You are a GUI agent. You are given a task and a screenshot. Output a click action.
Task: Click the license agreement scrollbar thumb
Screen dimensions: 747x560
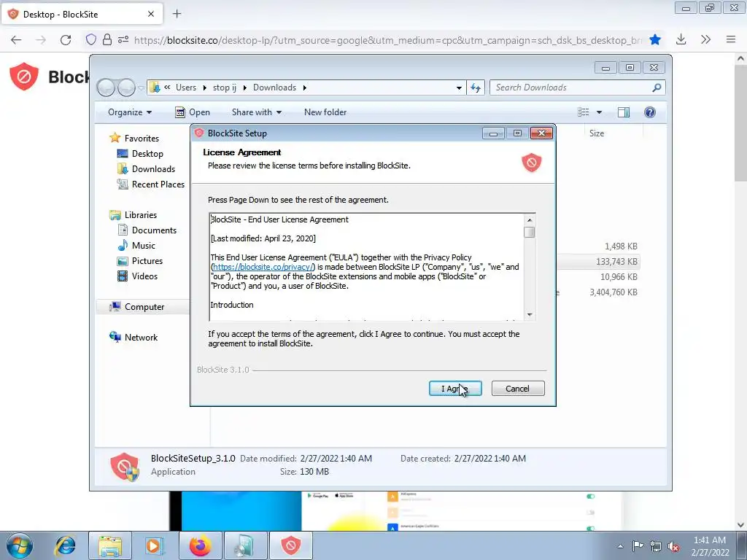point(530,232)
